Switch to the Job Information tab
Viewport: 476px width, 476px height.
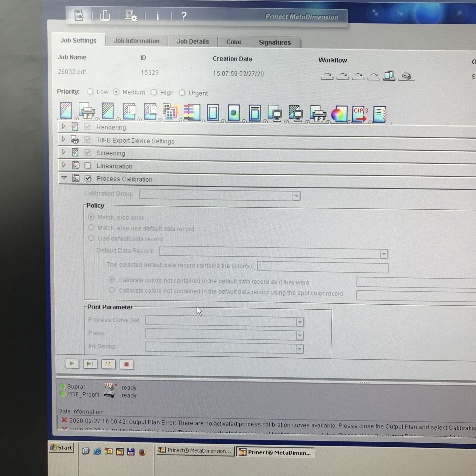136,41
